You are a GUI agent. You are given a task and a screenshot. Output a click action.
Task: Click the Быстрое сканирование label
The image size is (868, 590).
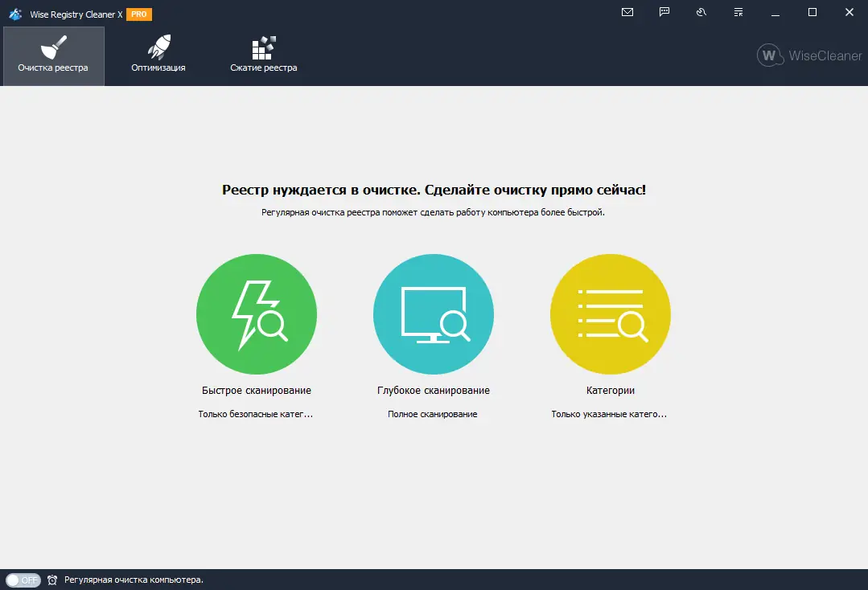tap(257, 391)
